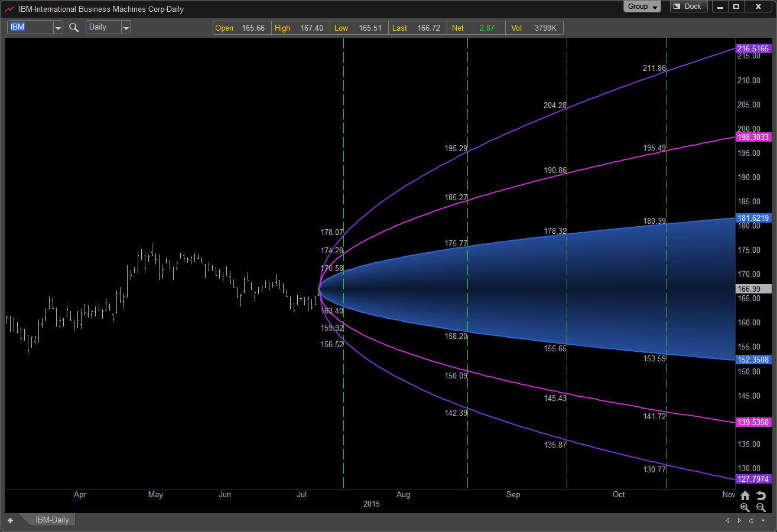Click the red chart icon in title bar

(9, 8)
